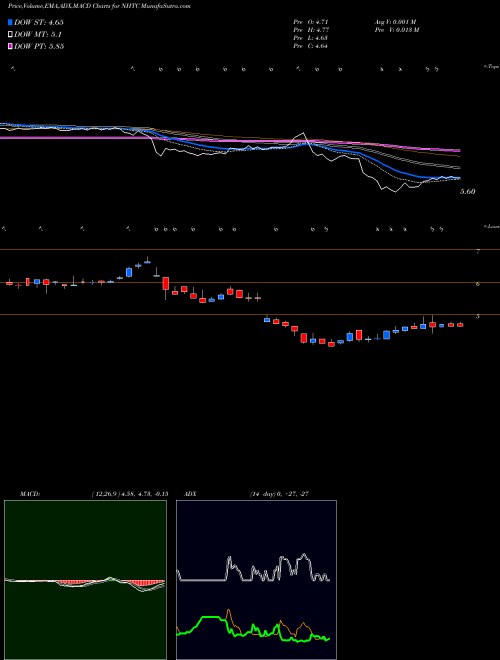Screen dimensions: 500x660
Task: Click the price axis label 5
Action: tap(477, 316)
